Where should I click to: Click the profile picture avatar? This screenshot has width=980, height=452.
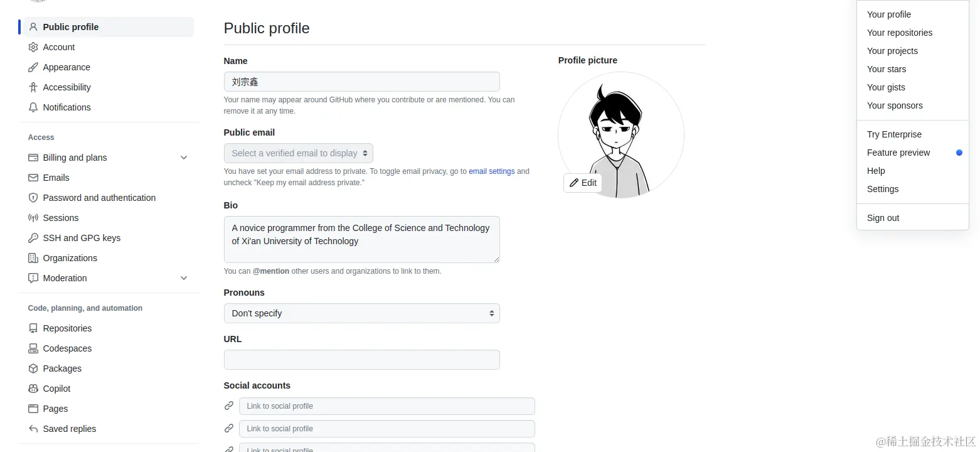[x=620, y=129]
